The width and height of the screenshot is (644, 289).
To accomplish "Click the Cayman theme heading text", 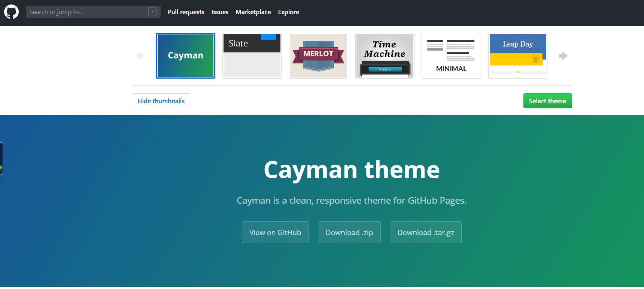I will [352, 170].
